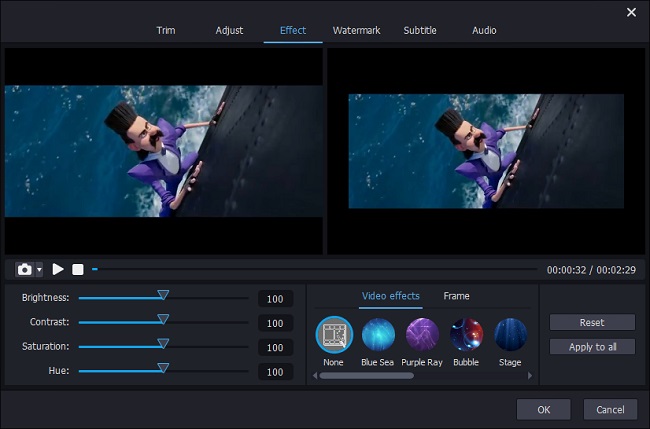Screen dimensions: 650x429
Task: Click the Saturation slider handle
Action: (x=163, y=344)
